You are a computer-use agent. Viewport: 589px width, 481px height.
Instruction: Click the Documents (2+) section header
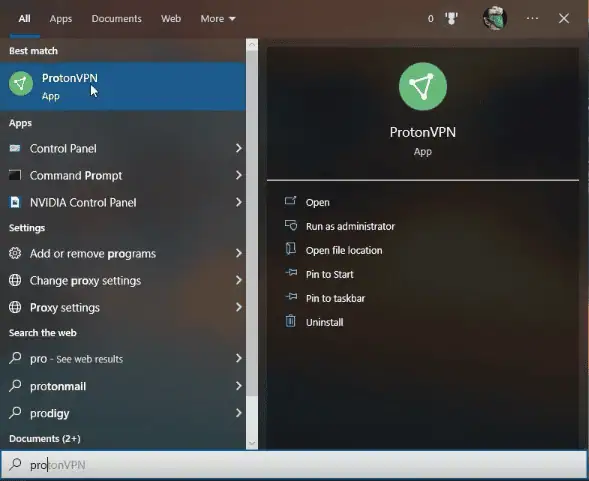tap(45, 439)
